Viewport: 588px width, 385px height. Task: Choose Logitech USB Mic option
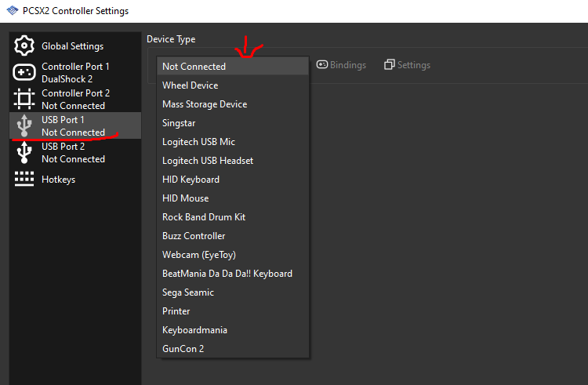pos(233,142)
